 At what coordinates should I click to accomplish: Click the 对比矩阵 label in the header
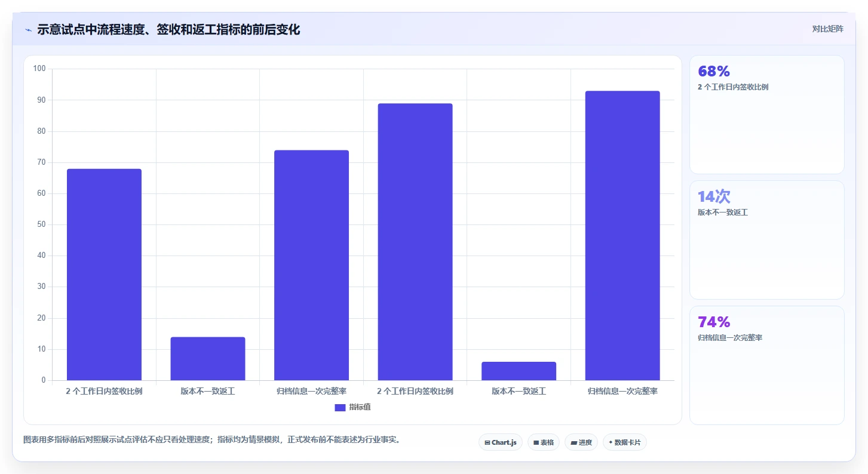pyautogui.click(x=827, y=29)
